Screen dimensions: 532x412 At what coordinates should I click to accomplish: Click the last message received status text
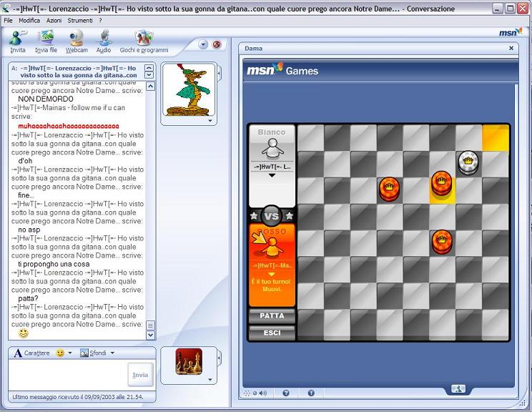pos(78,396)
